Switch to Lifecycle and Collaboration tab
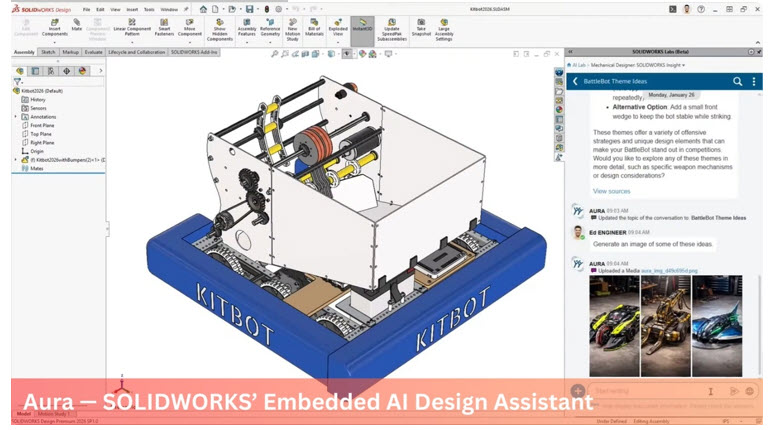The image size is (770, 430). (x=137, y=52)
